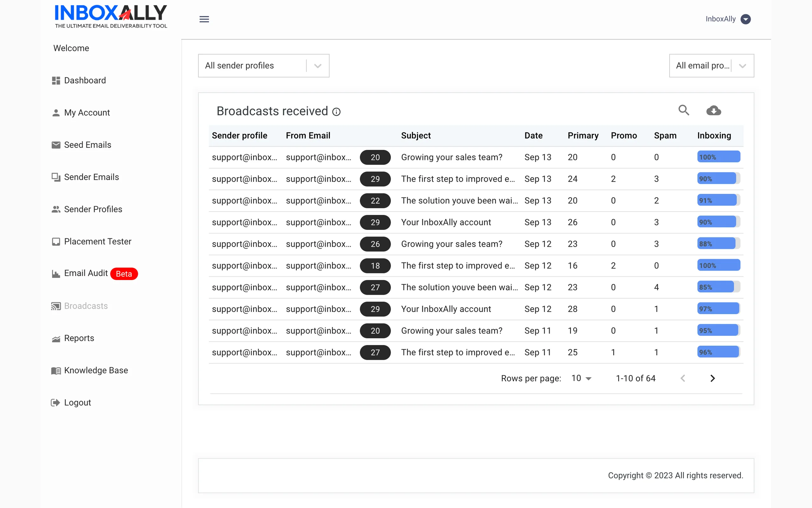Click the InboxAlly logo
Viewport: 812px width, 508px height.
(111, 16)
